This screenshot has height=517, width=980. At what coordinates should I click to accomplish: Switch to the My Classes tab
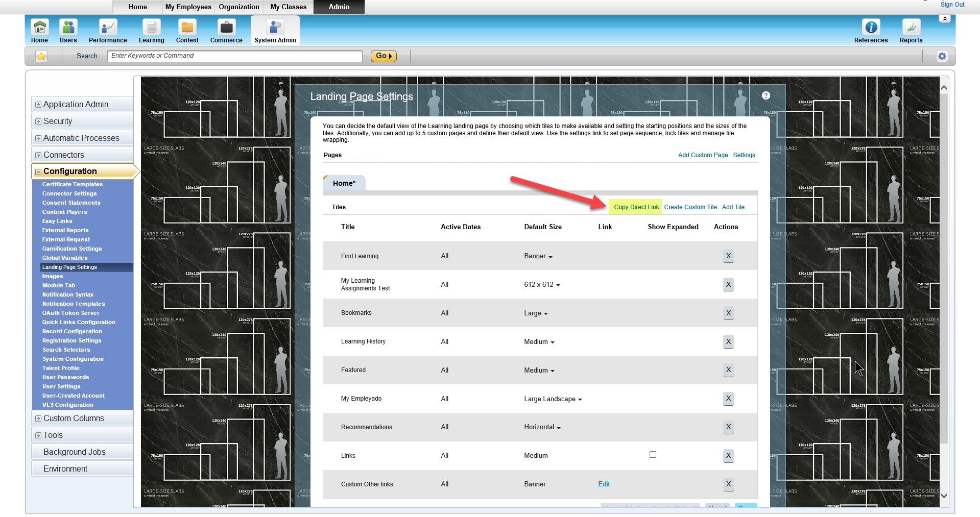[x=289, y=7]
